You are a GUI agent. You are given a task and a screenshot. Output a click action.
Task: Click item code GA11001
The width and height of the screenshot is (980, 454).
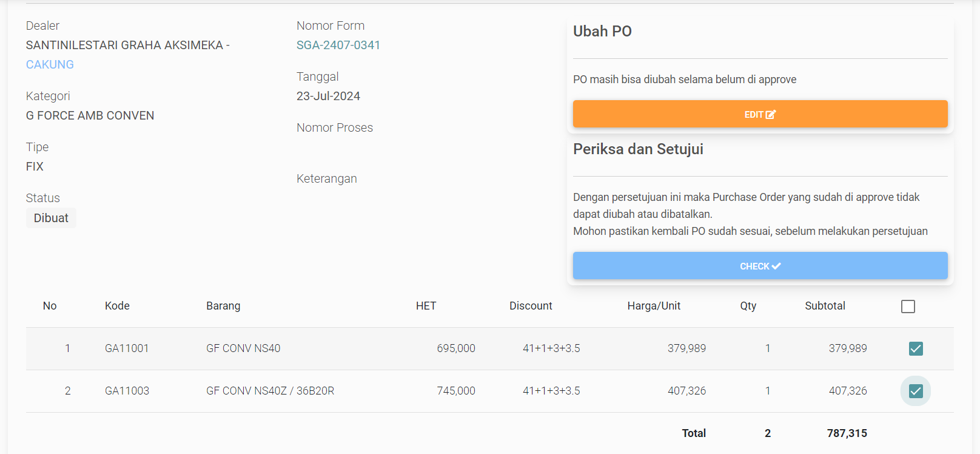pyautogui.click(x=127, y=348)
